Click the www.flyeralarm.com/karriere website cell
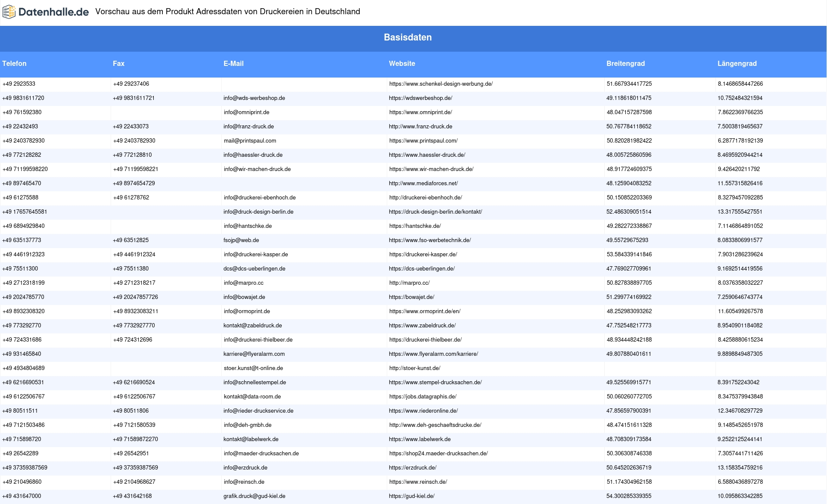Viewport: 827px width, 504px height. click(433, 354)
